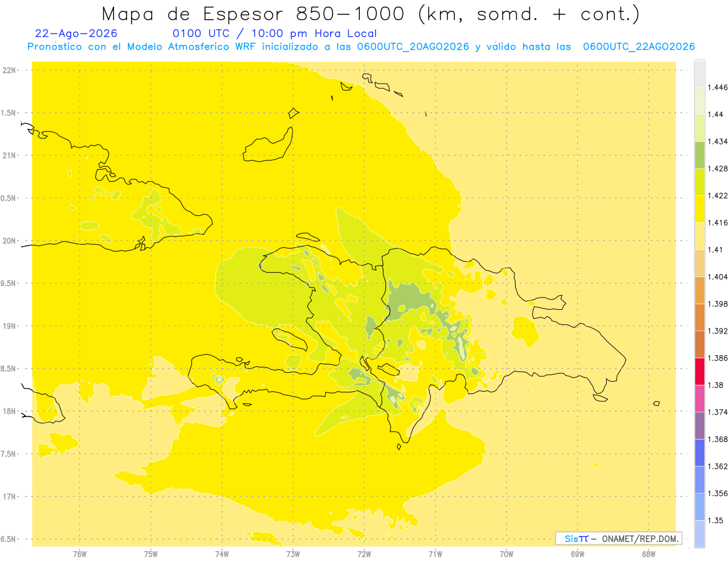The height and width of the screenshot is (562, 728).
Task: Click the blue 1.362–1.368 legend swatch
Action: coord(699,452)
